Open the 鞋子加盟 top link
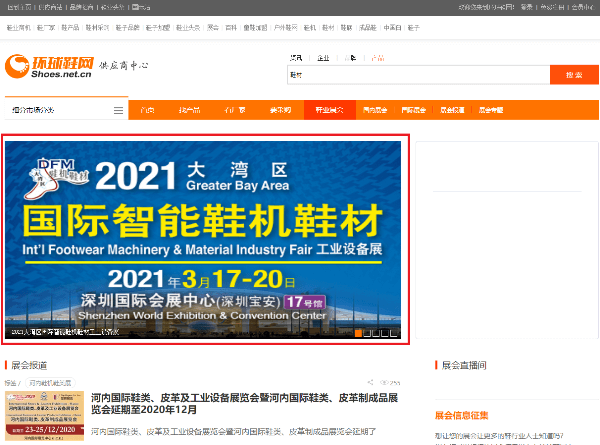The width and height of the screenshot is (600, 445). pyautogui.click(x=158, y=28)
